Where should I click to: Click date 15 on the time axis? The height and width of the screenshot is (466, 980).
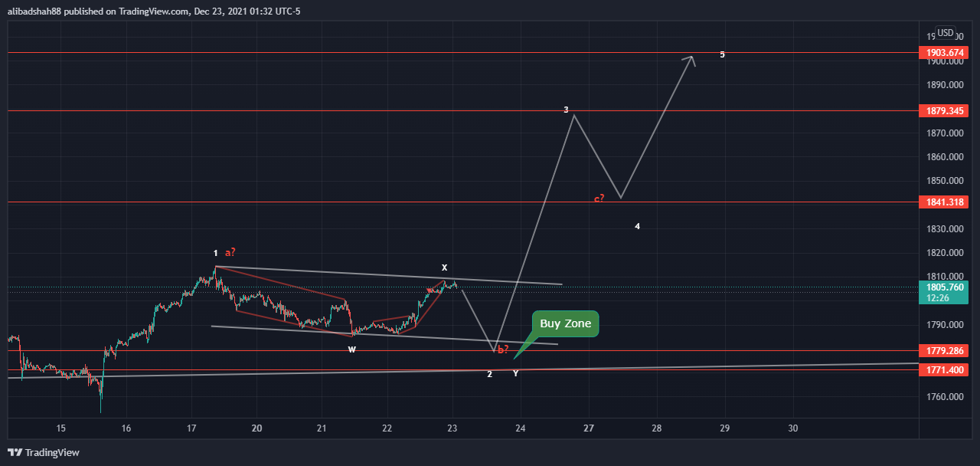(61, 428)
